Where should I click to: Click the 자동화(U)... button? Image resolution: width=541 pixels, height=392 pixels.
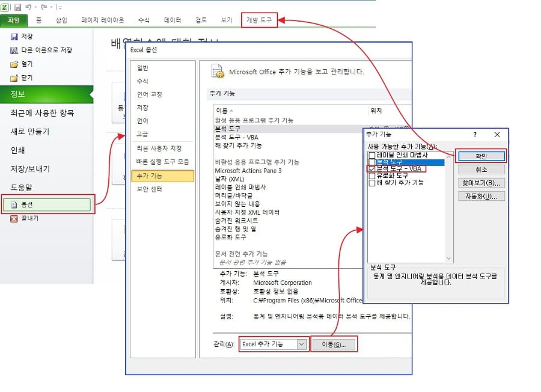pos(481,197)
